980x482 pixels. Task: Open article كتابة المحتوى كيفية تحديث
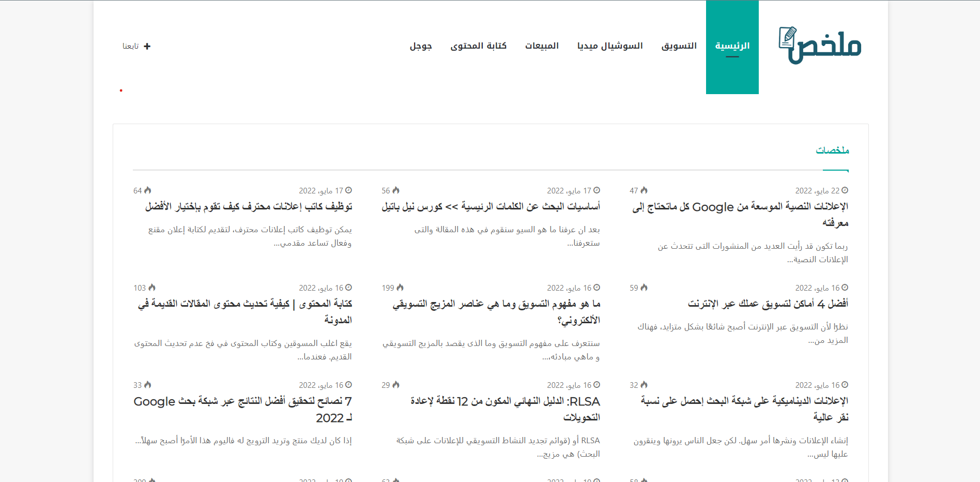click(x=245, y=312)
